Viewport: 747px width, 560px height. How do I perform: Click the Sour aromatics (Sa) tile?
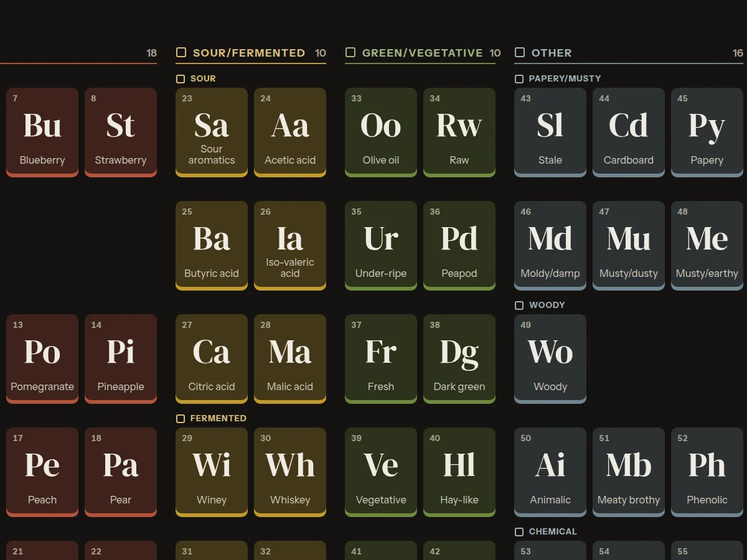212,133
